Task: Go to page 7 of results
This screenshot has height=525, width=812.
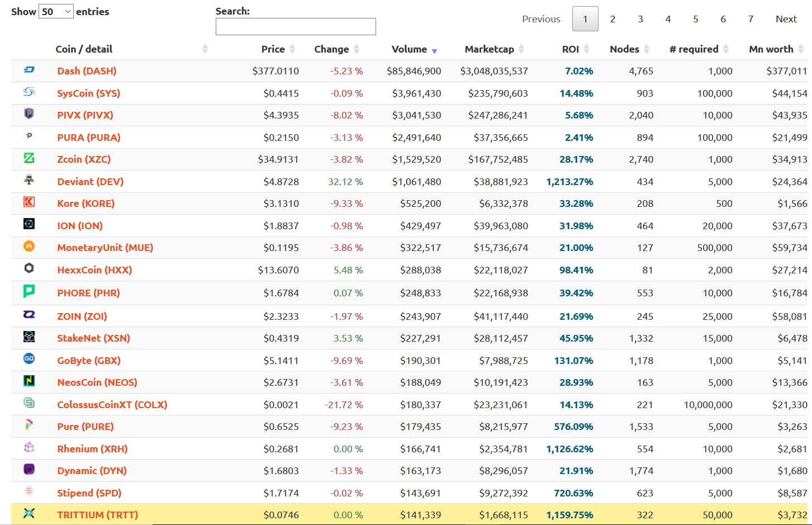Action: 751,19
